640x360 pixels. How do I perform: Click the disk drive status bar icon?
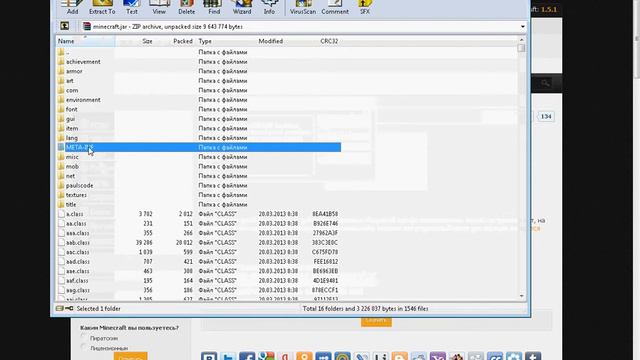coord(60,309)
